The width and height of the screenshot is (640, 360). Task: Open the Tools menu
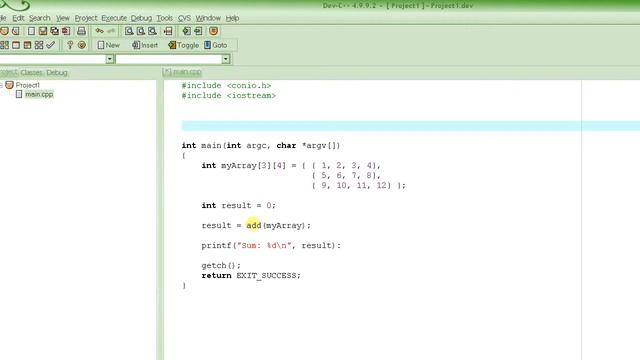164,18
